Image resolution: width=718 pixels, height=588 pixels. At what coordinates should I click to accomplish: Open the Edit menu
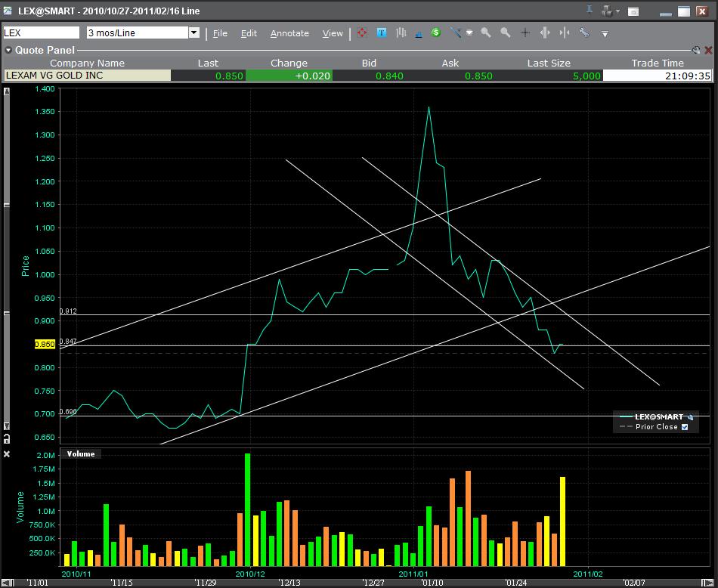[249, 33]
